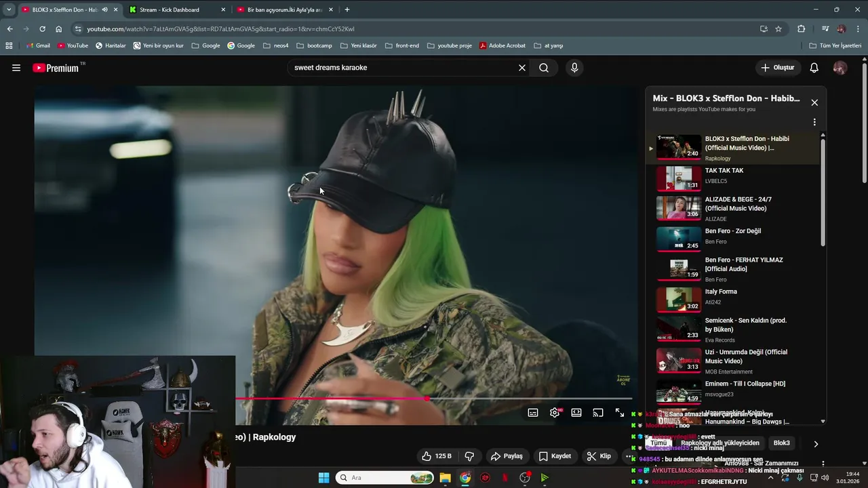Bookmark this page with star icon
Viewport: 868px width, 488px height.
pyautogui.click(x=778, y=29)
